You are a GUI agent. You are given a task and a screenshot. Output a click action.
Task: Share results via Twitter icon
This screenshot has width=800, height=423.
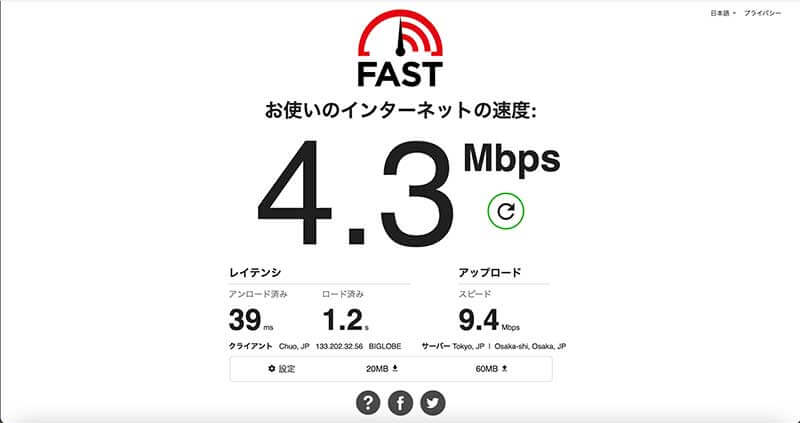point(433,403)
